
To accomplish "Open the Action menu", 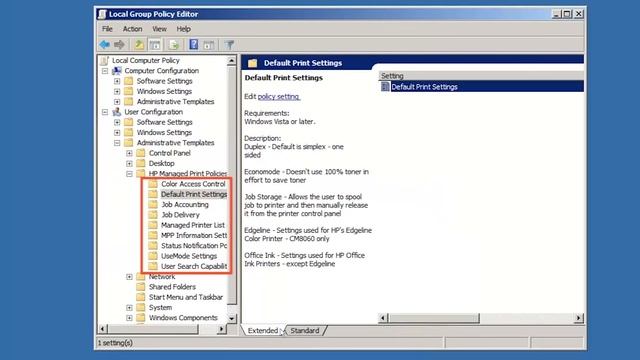I will coord(133,29).
